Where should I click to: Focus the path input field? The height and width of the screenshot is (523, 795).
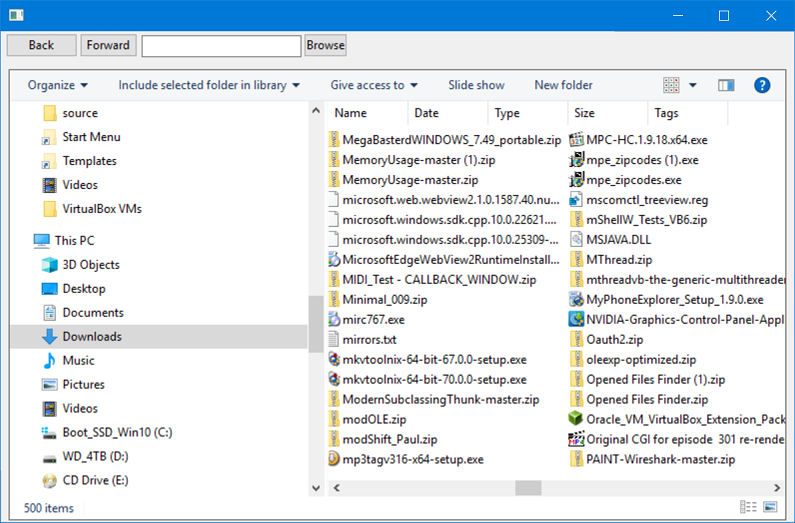point(221,46)
